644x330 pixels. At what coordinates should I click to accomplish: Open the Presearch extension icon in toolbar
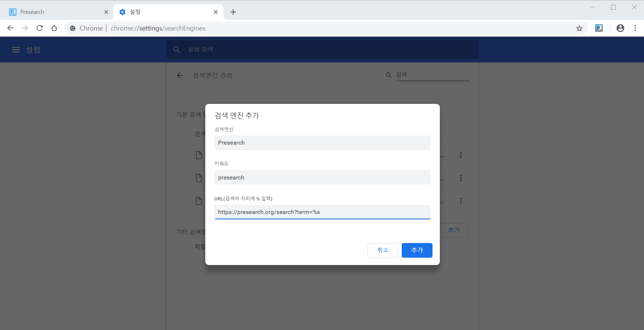(x=599, y=28)
